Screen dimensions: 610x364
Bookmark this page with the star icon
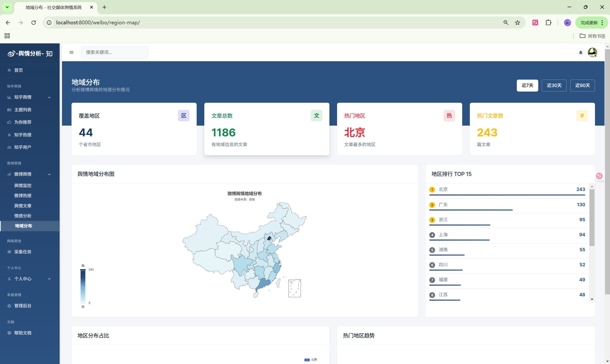pos(517,23)
